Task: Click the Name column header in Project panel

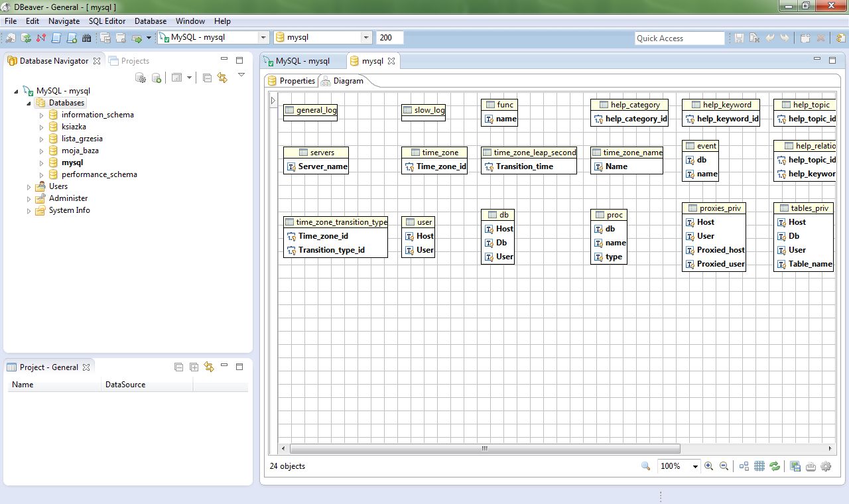Action: pyautogui.click(x=55, y=385)
